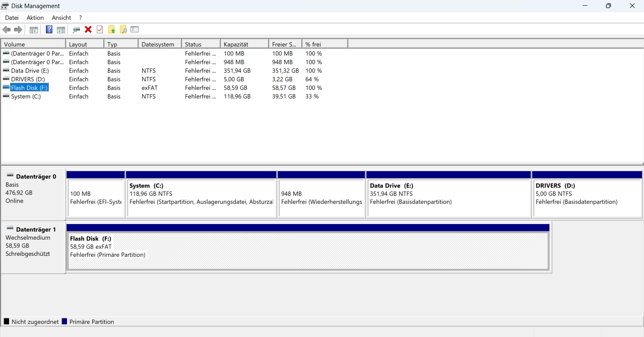Viewport: 644px width, 337px height.
Task: Select the Datenträger 1 disk label panel
Action: 33,247
